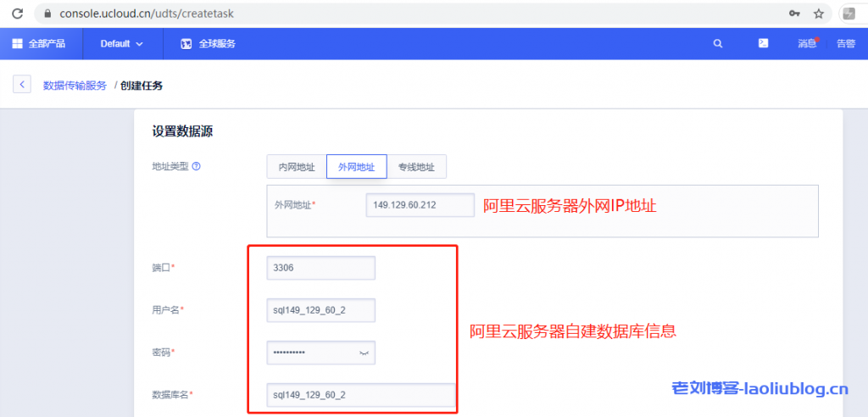This screenshot has height=417, width=868.
Task: Open the 全球服务 menu
Action: point(209,43)
